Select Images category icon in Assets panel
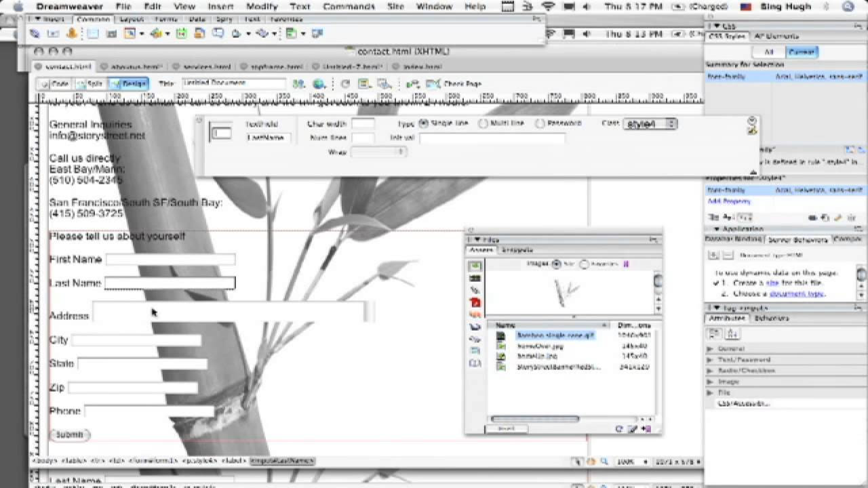The height and width of the screenshot is (488, 868). pyautogui.click(x=475, y=266)
